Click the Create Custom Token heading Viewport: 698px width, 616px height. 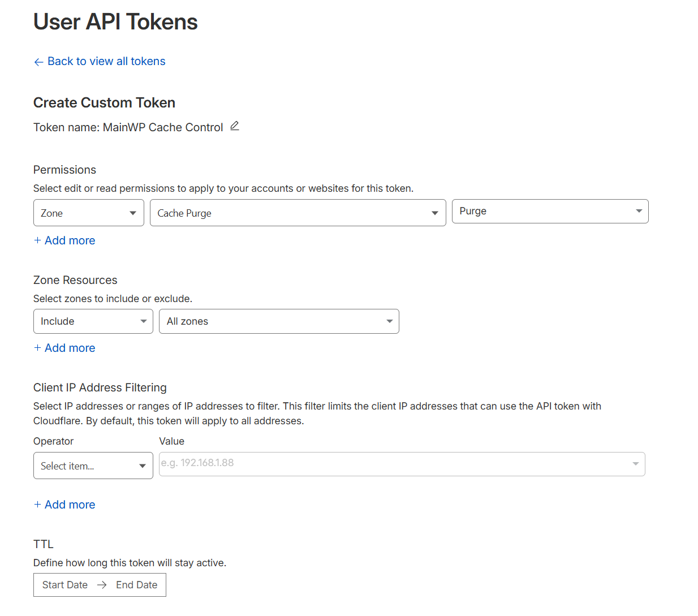click(104, 102)
